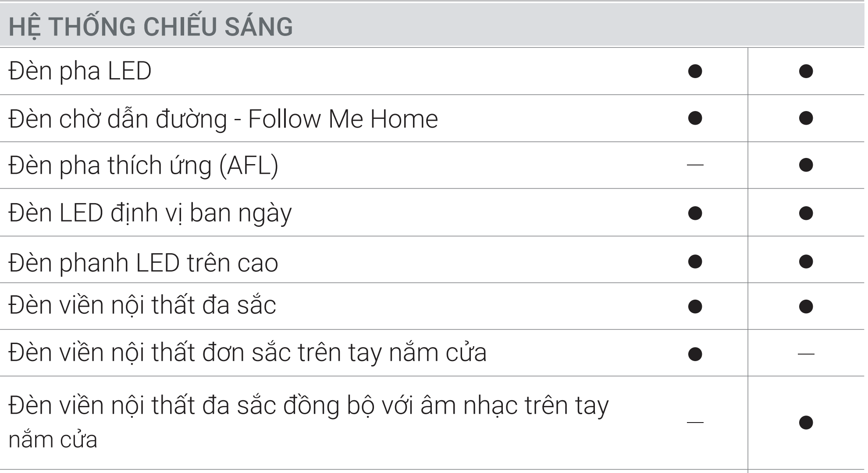Select the "Đèn LED định vị ban ngày" label
Image resolution: width=868 pixels, height=473 pixels.
pos(150,213)
